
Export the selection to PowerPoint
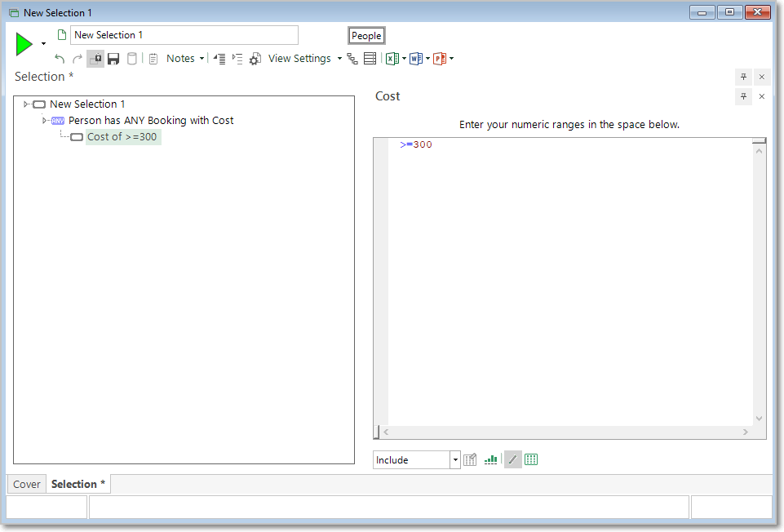click(x=440, y=59)
